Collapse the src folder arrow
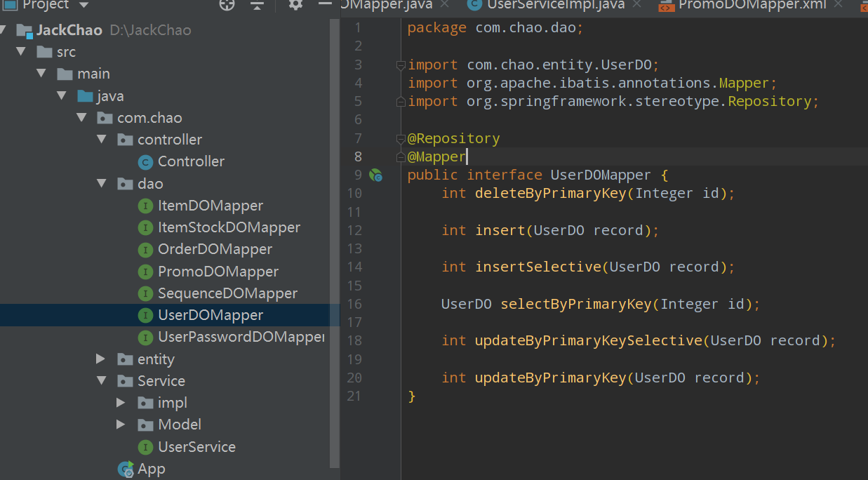 click(x=21, y=52)
